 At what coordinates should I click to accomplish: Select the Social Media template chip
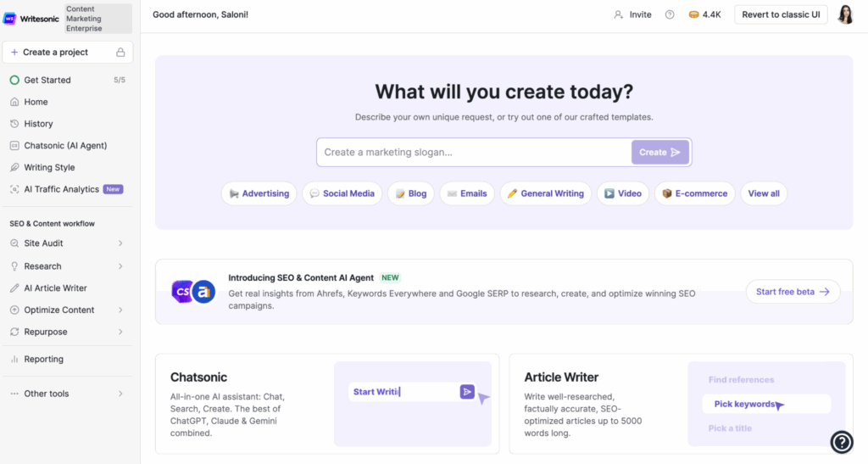point(342,193)
